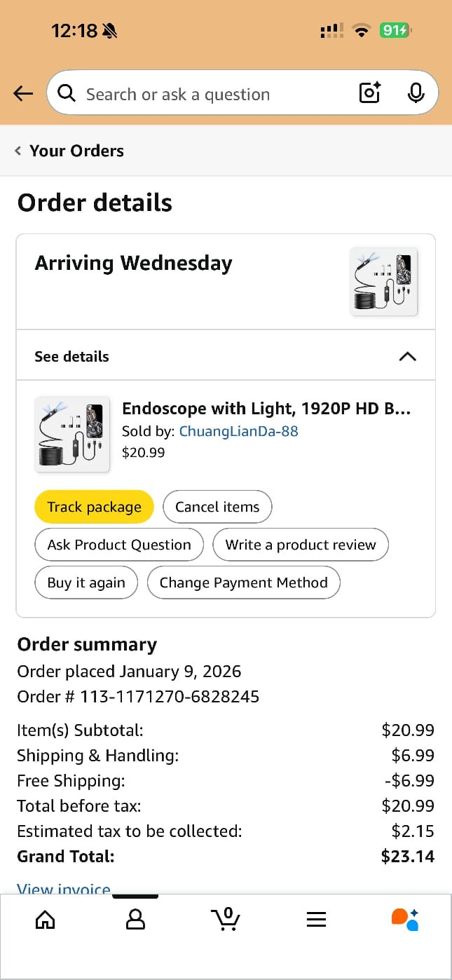This screenshot has height=980, width=452.
Task: Tap the microphone voice search icon
Action: pos(416,93)
